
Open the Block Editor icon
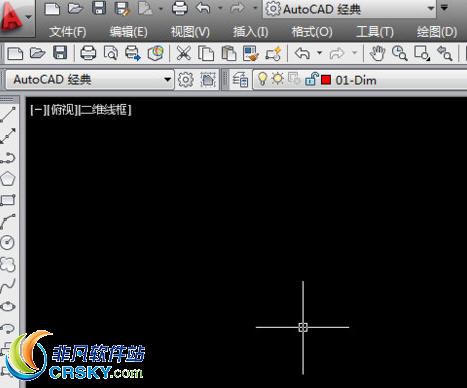tap(274, 53)
